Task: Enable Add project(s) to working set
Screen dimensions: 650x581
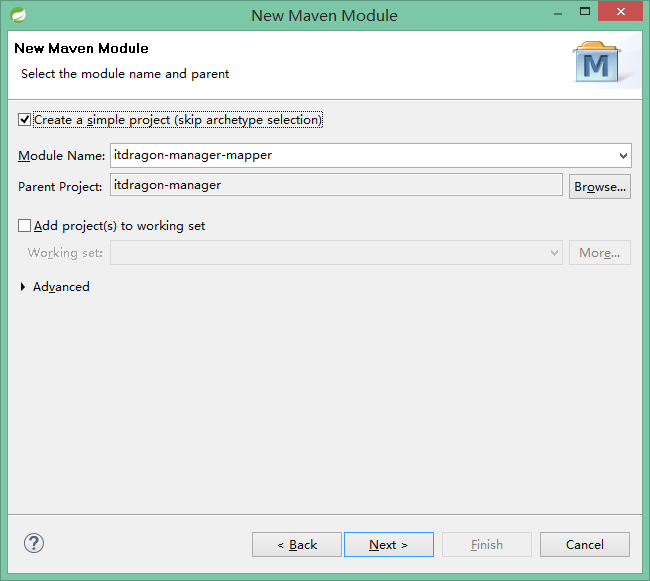Action: point(24,226)
